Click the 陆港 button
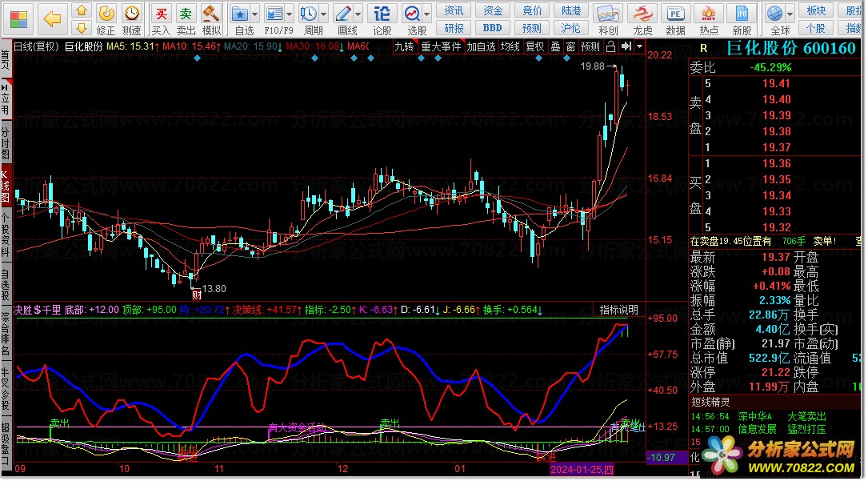 pyautogui.click(x=571, y=10)
